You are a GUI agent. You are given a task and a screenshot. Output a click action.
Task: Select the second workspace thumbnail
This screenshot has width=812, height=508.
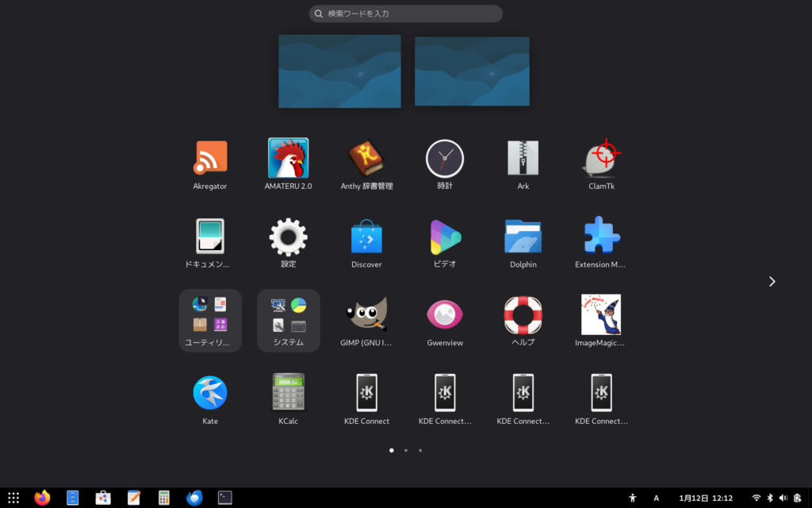pyautogui.click(x=471, y=71)
